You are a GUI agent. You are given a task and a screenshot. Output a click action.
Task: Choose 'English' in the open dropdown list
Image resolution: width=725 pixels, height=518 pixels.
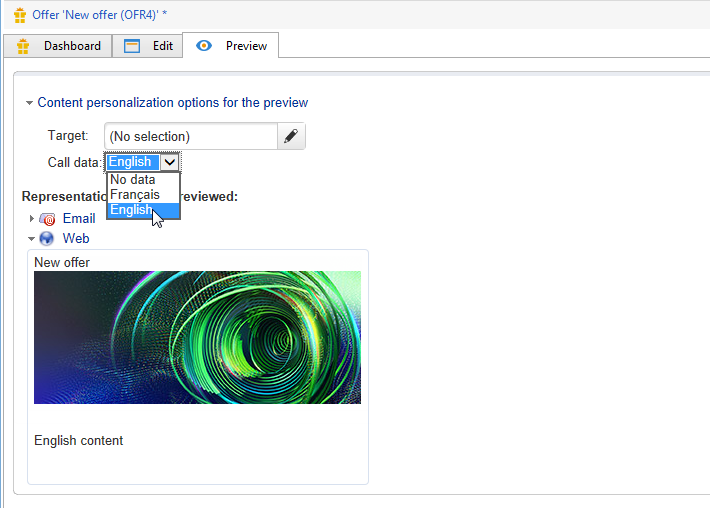click(x=143, y=210)
